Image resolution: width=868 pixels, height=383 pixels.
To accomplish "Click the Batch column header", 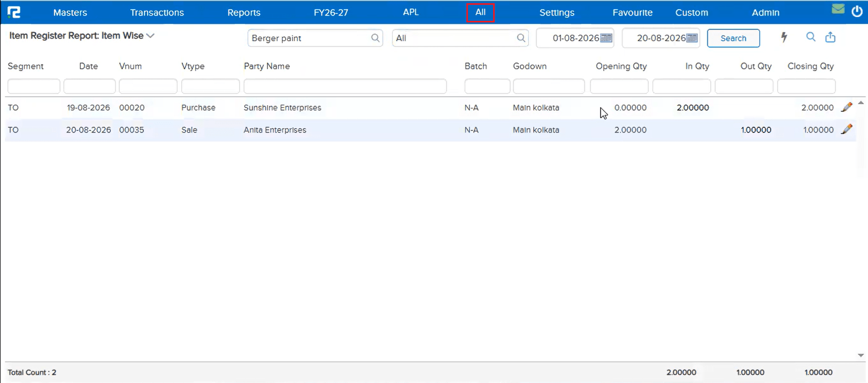I will click(476, 66).
